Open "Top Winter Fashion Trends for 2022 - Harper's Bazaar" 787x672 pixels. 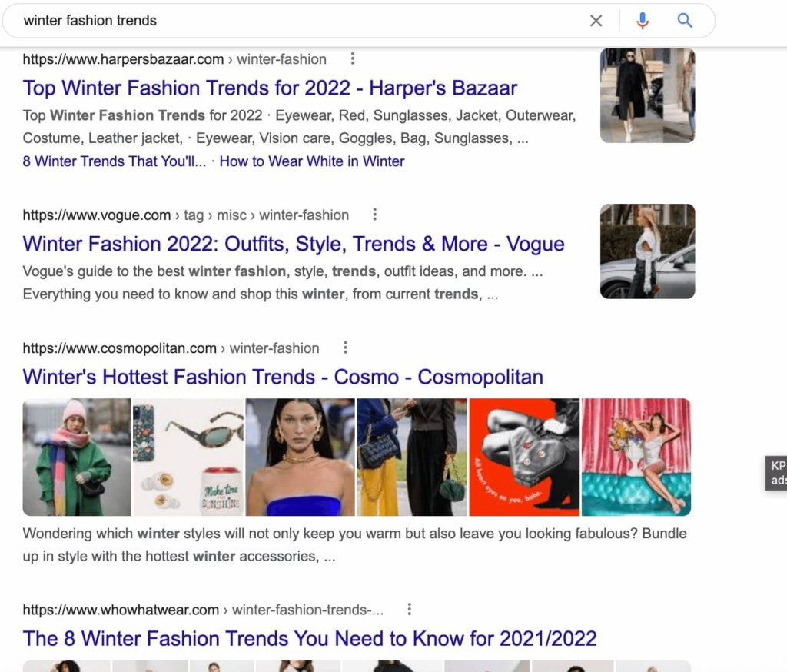[270, 88]
